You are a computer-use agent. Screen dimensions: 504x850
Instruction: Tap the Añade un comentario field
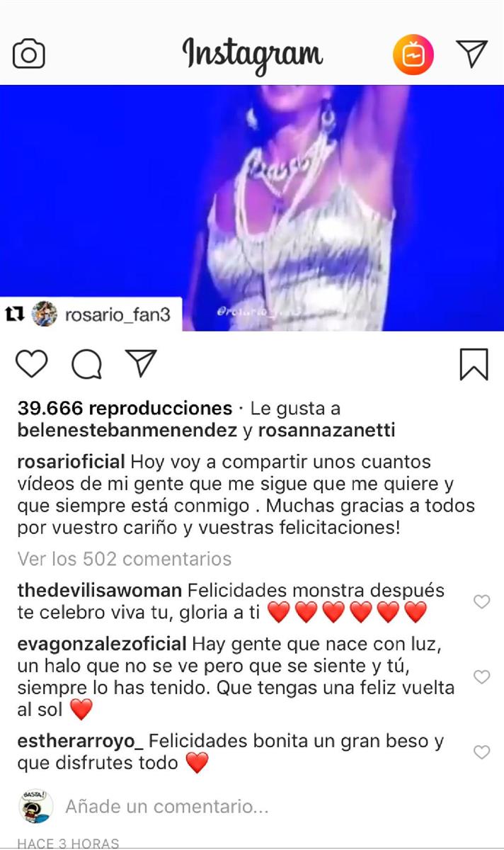(x=167, y=806)
